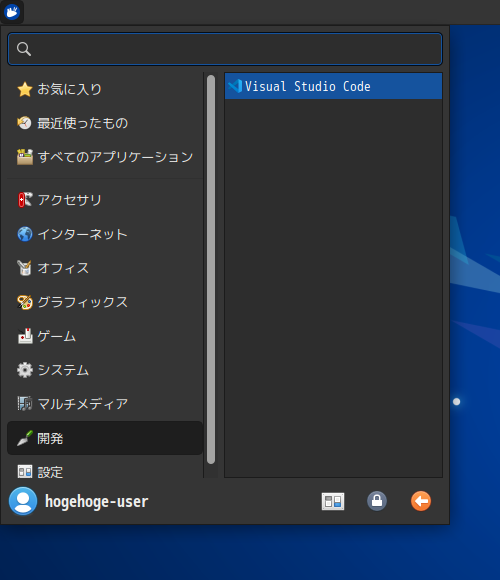Screen dimensions: 500x580
Task: Lock the screen with the padlock button
Action: pyautogui.click(x=377, y=501)
